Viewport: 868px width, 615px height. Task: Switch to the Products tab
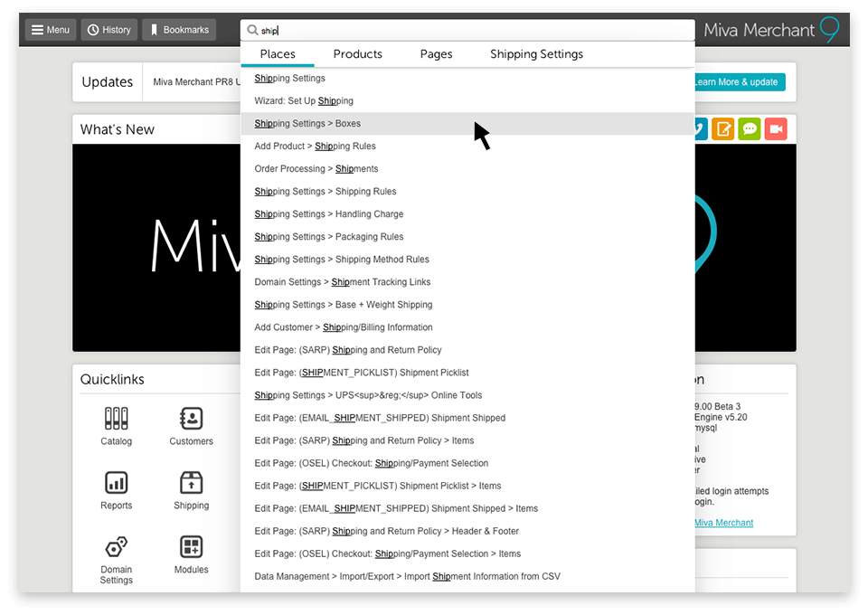(x=358, y=54)
